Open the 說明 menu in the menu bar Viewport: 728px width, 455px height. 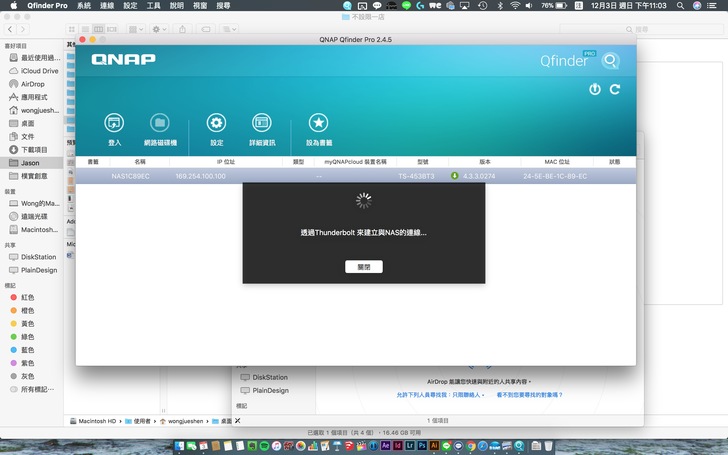coord(177,6)
